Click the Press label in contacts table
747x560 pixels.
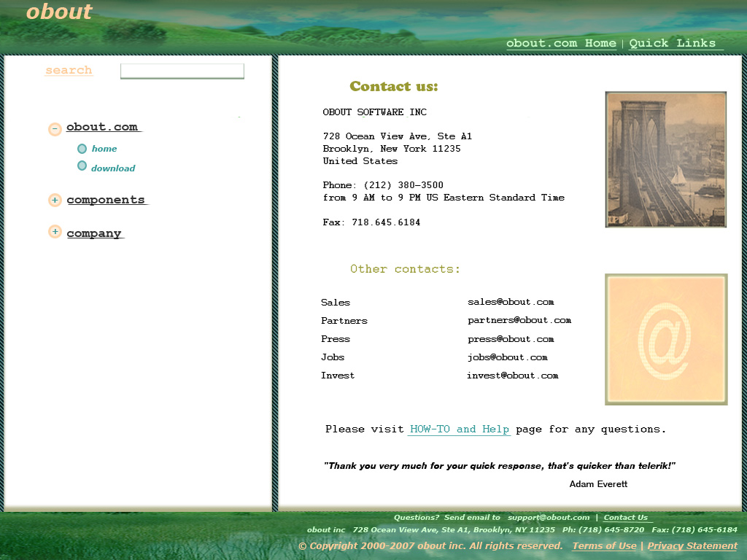click(336, 339)
